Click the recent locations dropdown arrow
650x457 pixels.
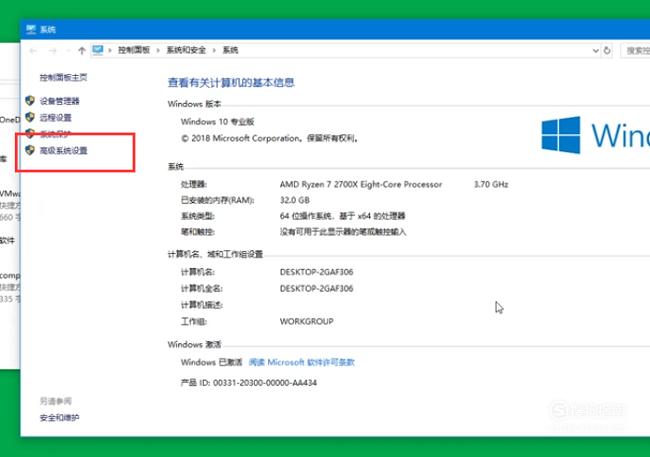68,51
